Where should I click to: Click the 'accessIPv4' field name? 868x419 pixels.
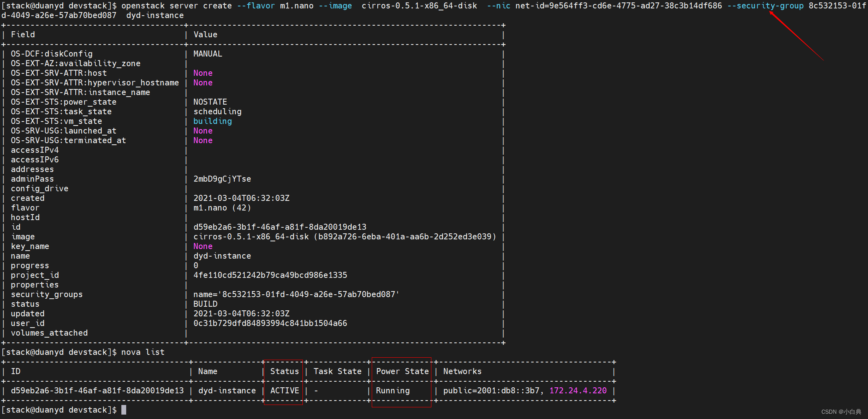35,150
